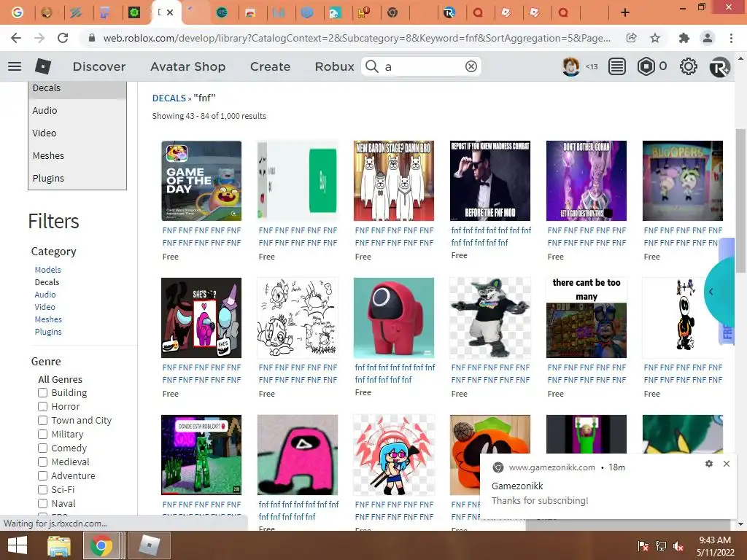Toggle the Medieval genre checkbox
Screen dimensions: 747x560
coord(42,462)
